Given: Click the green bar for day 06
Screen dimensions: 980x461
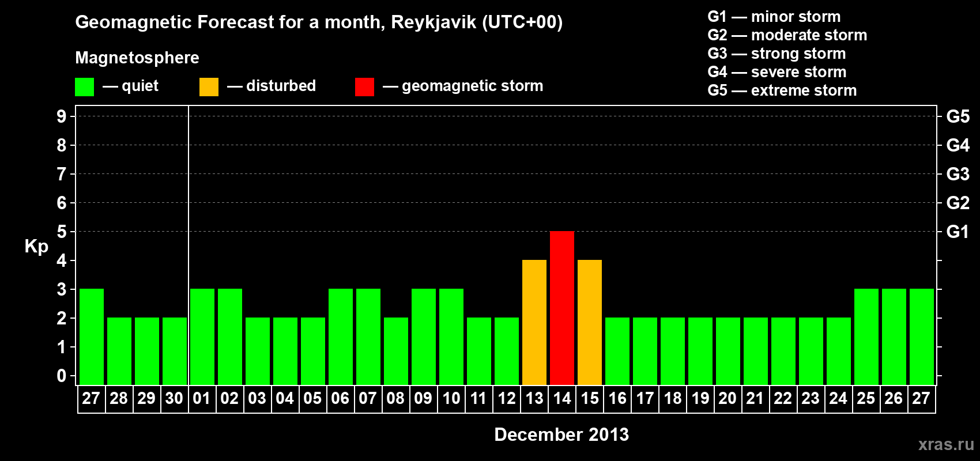Looking at the screenshot, I should pyautogui.click(x=341, y=337).
